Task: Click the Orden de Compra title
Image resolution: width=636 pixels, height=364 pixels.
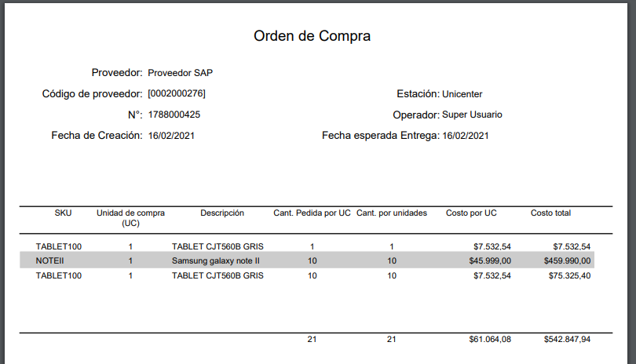Action: pos(312,36)
